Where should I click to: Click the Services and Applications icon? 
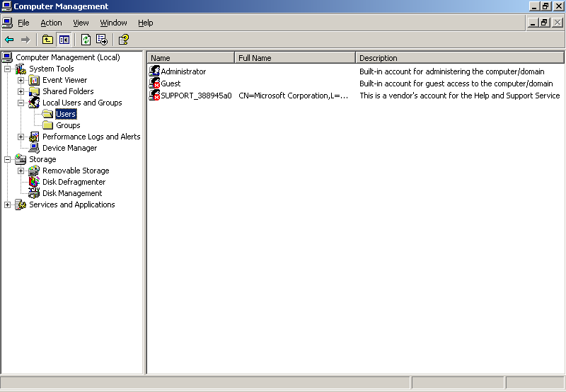point(21,204)
